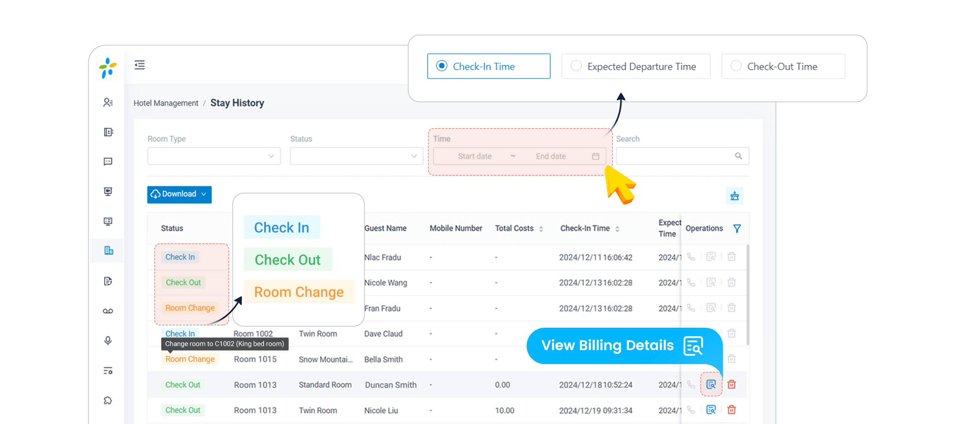Click the clear-data broom icon above table
This screenshot has width=980, height=424.
point(734,196)
